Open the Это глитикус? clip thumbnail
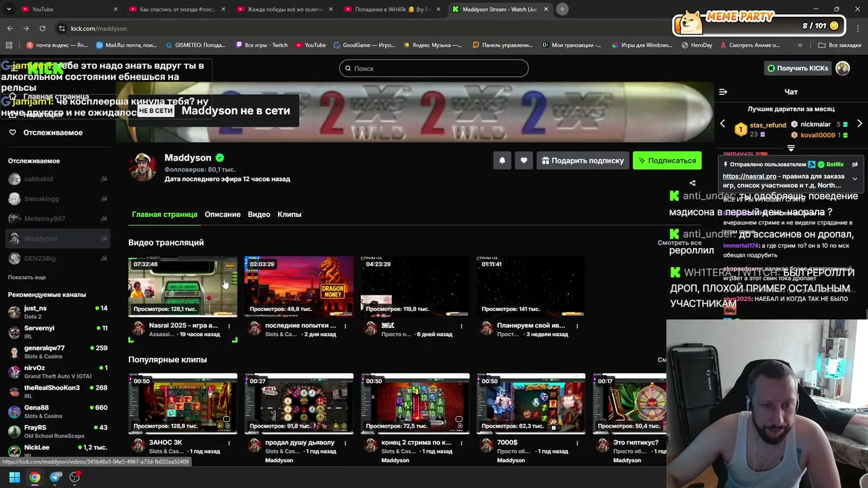 click(629, 403)
